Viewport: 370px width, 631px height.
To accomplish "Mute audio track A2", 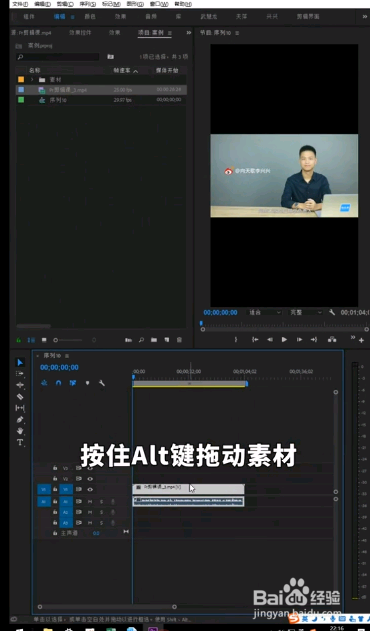I will [90, 512].
